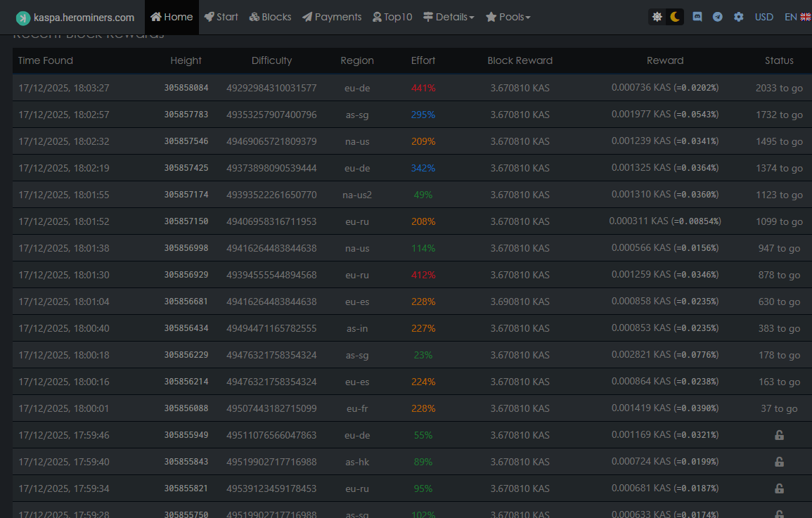Viewport: 812px width, 518px height.
Task: Click reward 0.000311 KAS cell
Action: click(665, 221)
